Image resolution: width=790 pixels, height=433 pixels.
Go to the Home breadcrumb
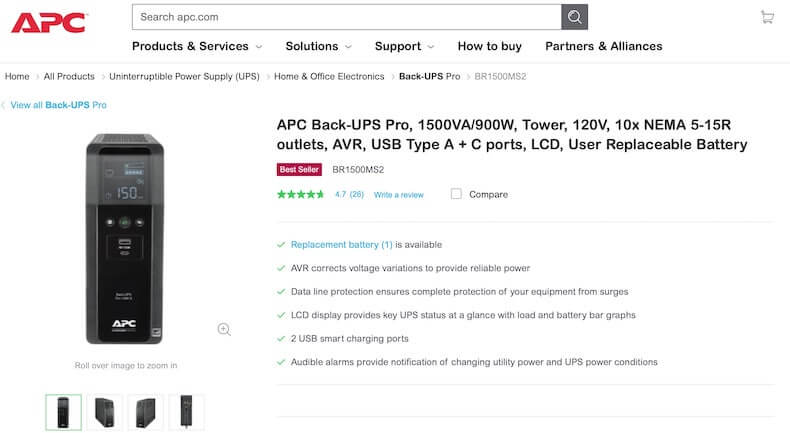17,76
